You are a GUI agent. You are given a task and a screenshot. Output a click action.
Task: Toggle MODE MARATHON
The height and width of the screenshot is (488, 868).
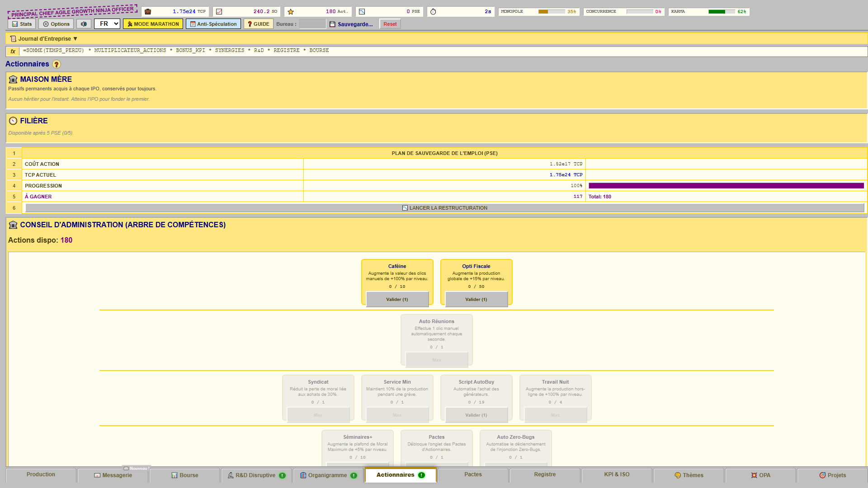click(153, 24)
